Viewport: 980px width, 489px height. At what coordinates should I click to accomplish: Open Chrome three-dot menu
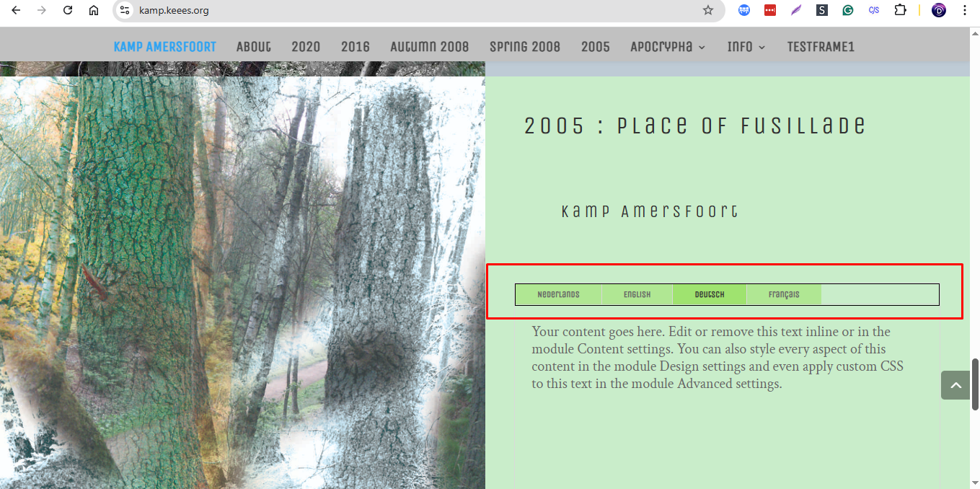[x=965, y=10]
